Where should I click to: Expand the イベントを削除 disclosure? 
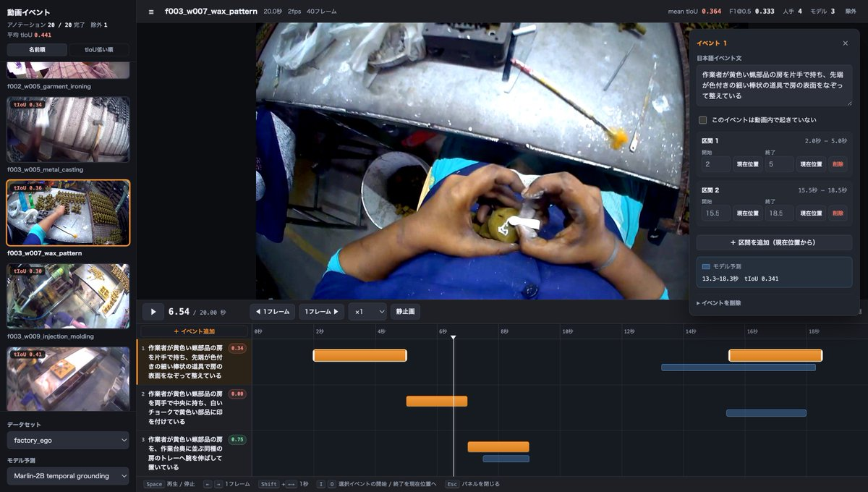719,303
